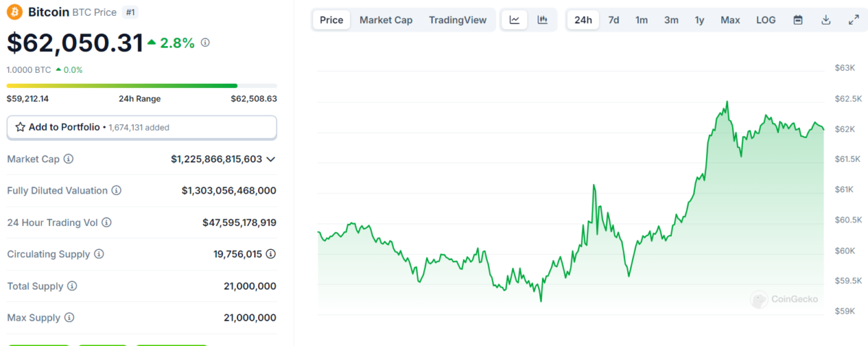Toggle LOG scale on the chart
The height and width of the screenshot is (346, 868).
pos(766,20)
